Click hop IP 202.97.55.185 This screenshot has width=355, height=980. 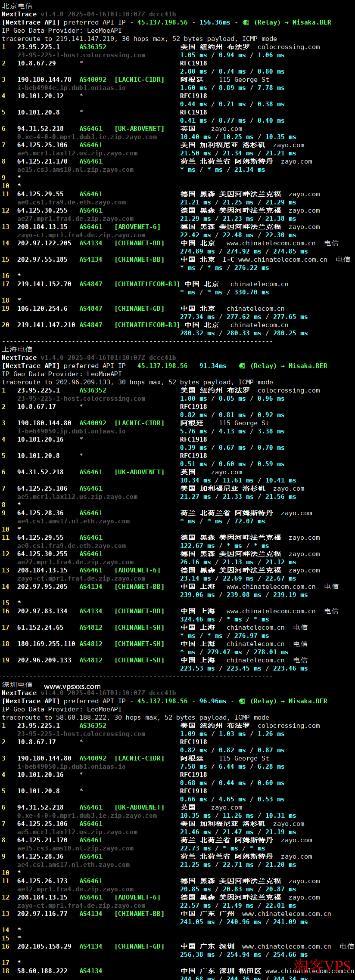click(x=42, y=260)
